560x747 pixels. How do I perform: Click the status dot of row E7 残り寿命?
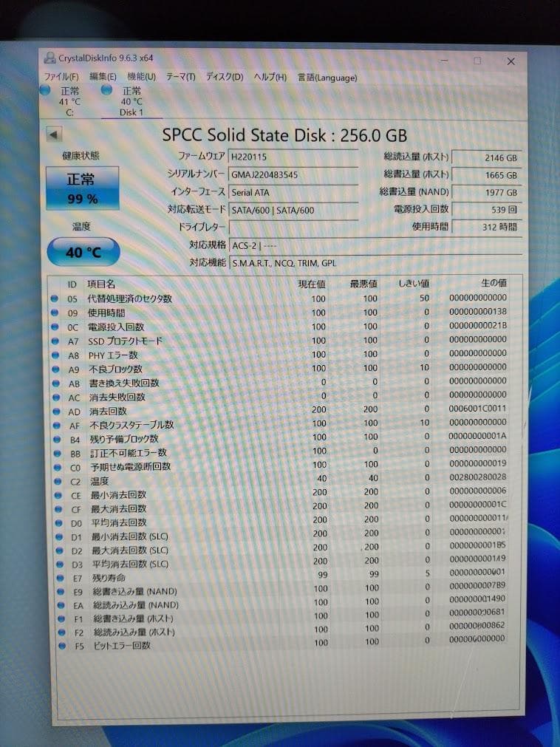(60, 578)
